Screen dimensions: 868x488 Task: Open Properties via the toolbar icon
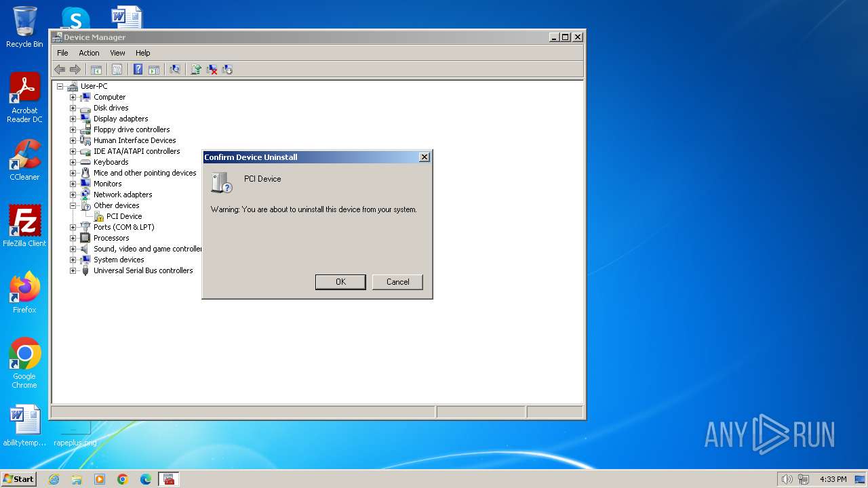[117, 69]
